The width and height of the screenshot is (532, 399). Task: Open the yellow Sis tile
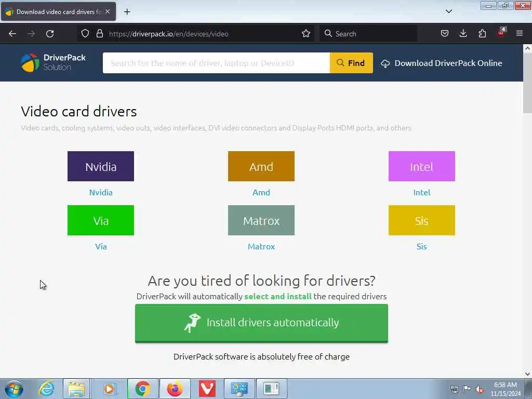[422, 220]
